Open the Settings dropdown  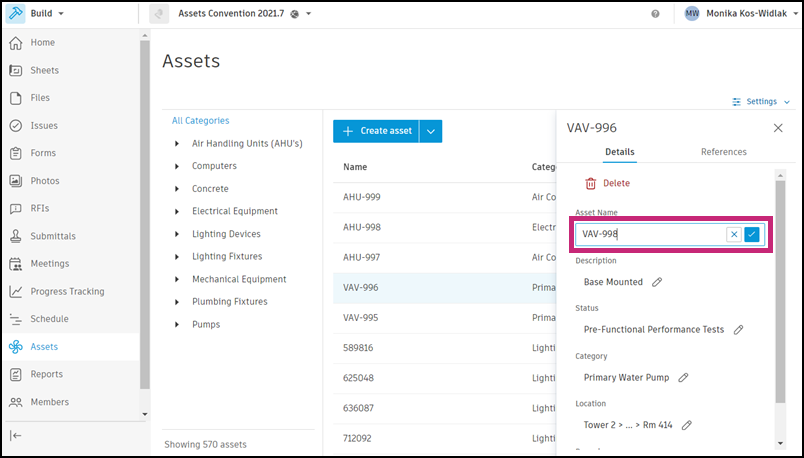tap(761, 102)
